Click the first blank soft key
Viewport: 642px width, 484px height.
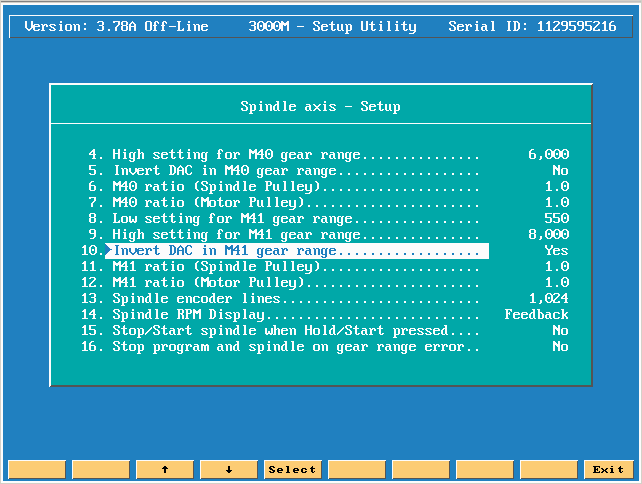point(37,470)
